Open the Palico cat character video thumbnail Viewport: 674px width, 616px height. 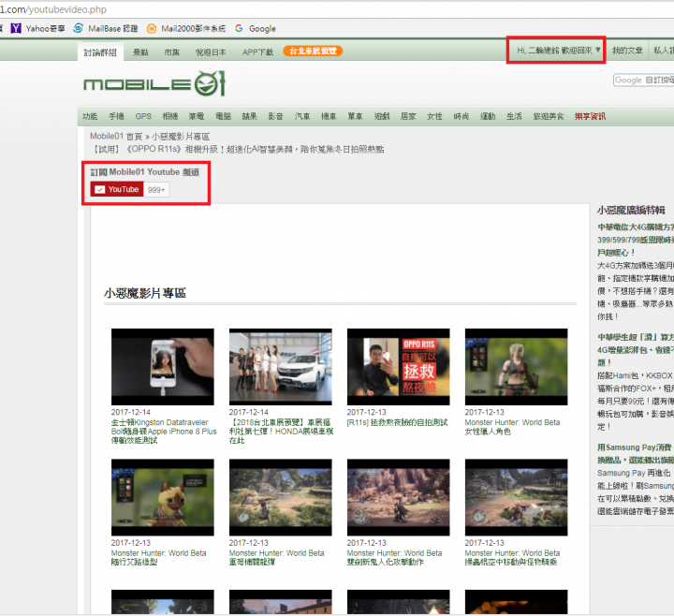pos(163,497)
